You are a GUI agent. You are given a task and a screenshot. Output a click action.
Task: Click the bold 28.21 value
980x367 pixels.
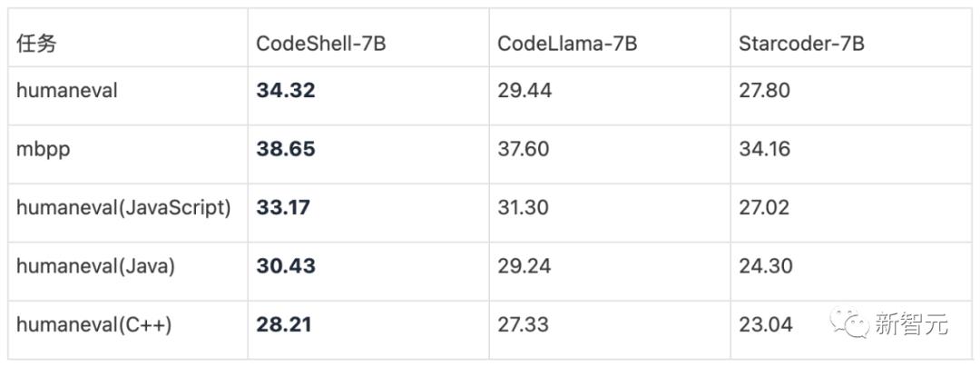point(283,324)
